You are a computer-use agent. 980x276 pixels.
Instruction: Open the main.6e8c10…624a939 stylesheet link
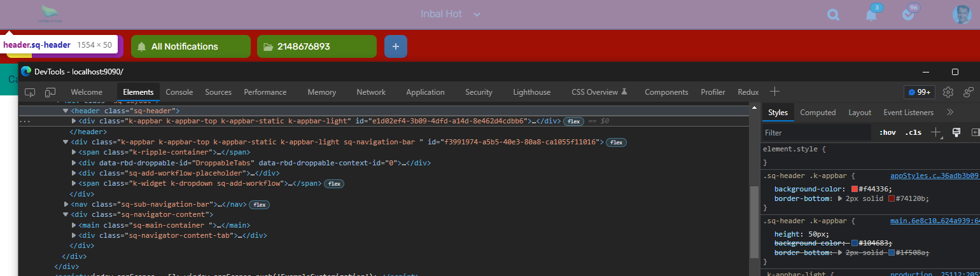pyautogui.click(x=935, y=221)
